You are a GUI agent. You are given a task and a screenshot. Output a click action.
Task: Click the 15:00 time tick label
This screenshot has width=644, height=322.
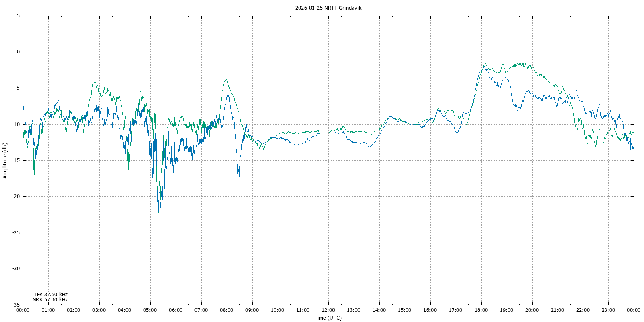pyautogui.click(x=405, y=310)
